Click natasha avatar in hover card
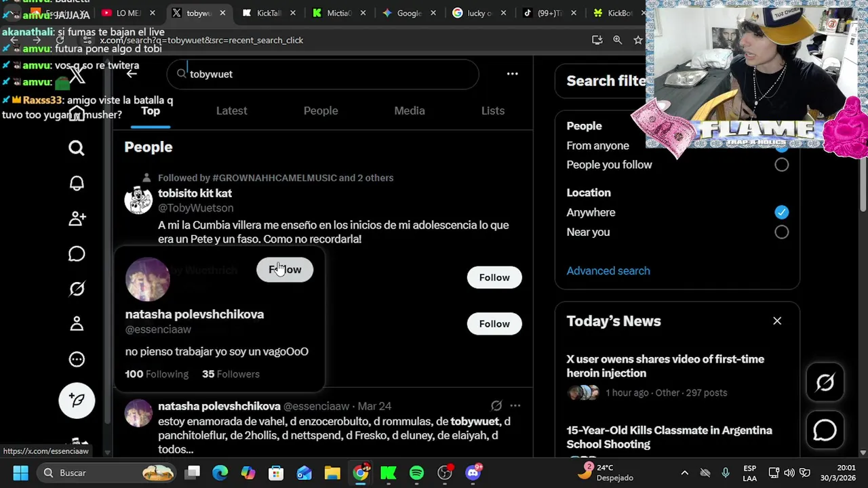 [x=147, y=279]
